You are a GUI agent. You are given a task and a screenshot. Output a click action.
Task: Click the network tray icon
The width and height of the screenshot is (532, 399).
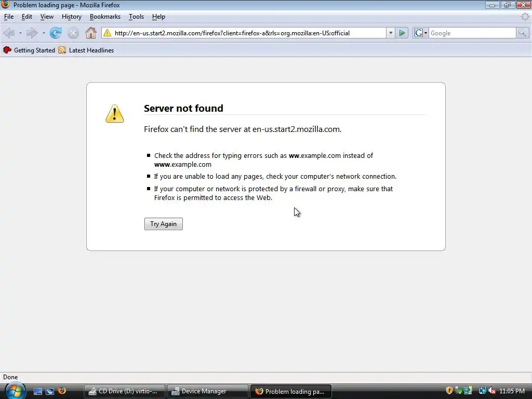click(x=482, y=391)
